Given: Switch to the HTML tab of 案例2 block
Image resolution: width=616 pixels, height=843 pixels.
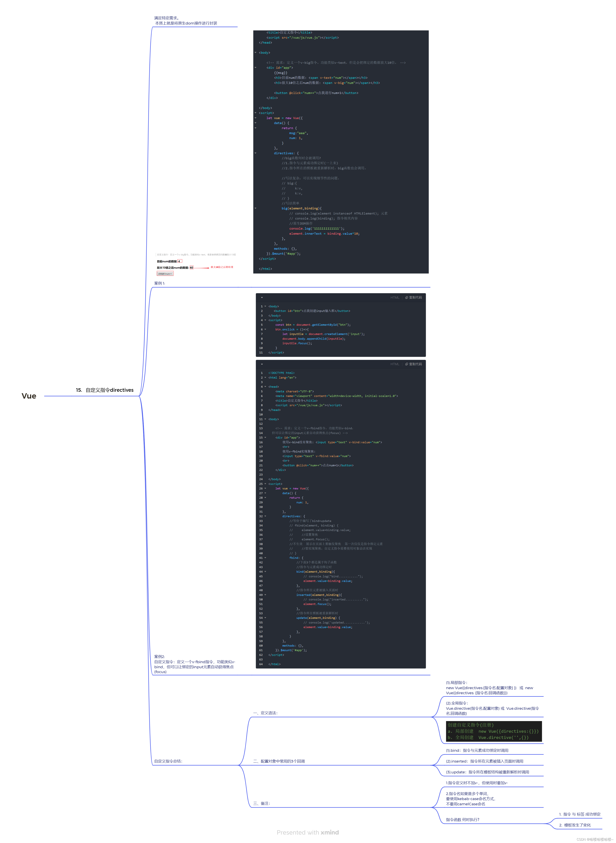Looking at the screenshot, I should pyautogui.click(x=395, y=364).
